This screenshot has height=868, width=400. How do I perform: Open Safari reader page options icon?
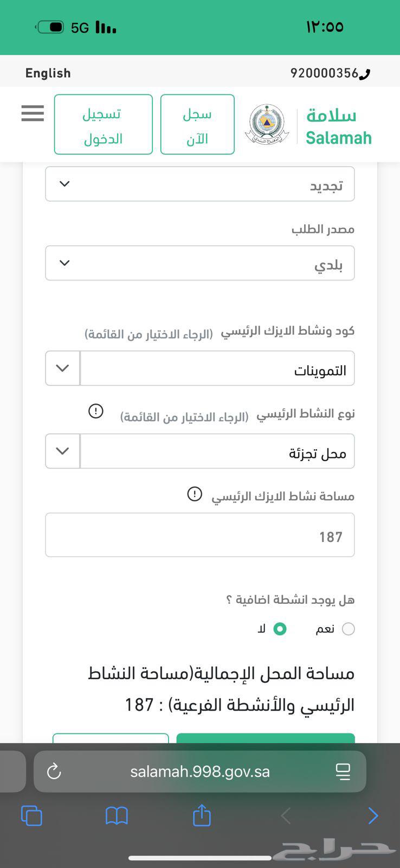point(343,771)
